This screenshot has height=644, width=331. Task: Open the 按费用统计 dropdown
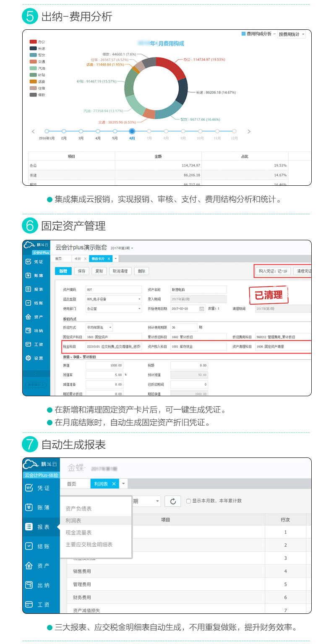pos(292,34)
